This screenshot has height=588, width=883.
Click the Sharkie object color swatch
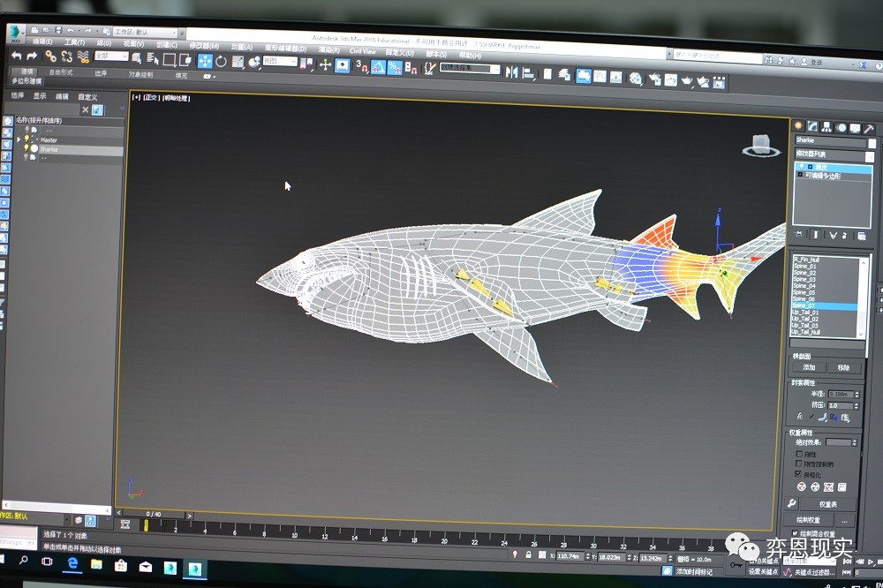(x=872, y=143)
